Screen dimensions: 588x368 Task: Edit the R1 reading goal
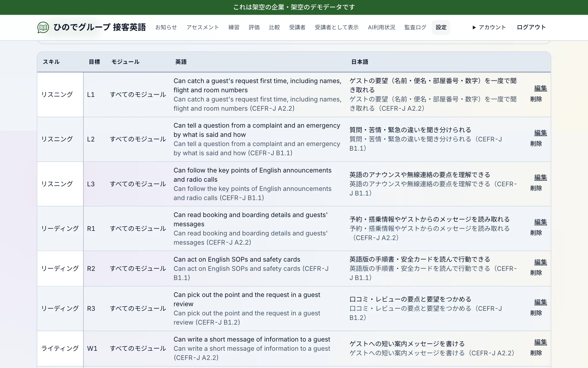coord(540,222)
